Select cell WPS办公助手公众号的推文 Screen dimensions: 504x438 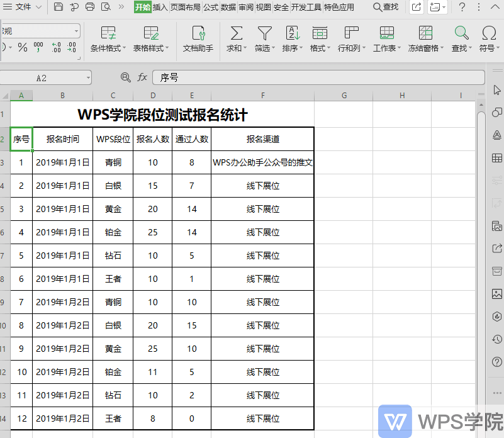click(x=262, y=162)
